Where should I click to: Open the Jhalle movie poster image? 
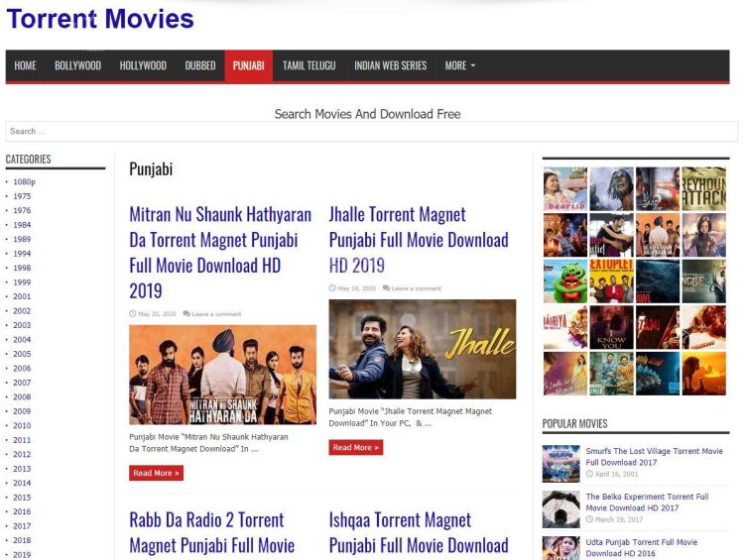(422, 349)
